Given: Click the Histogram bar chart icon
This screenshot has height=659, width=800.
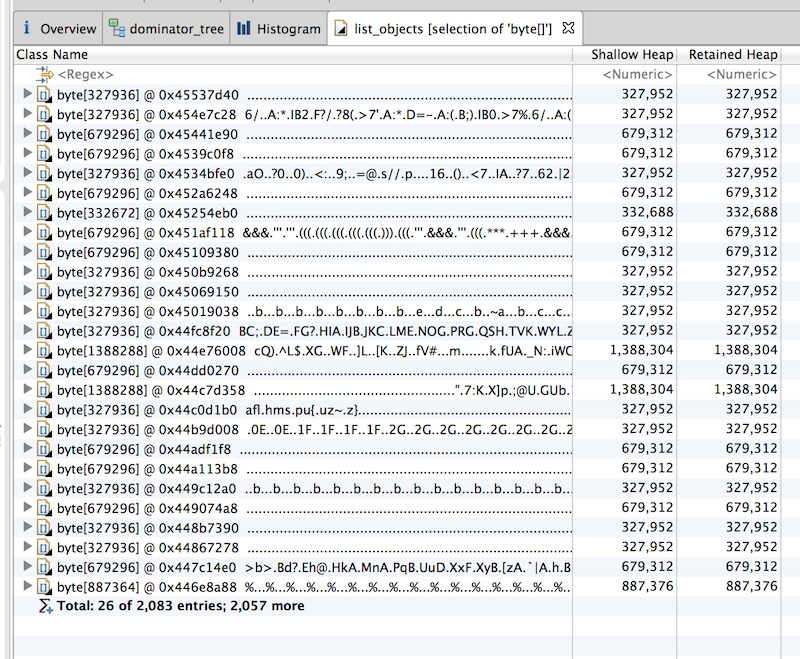Looking at the screenshot, I should click(x=243, y=28).
